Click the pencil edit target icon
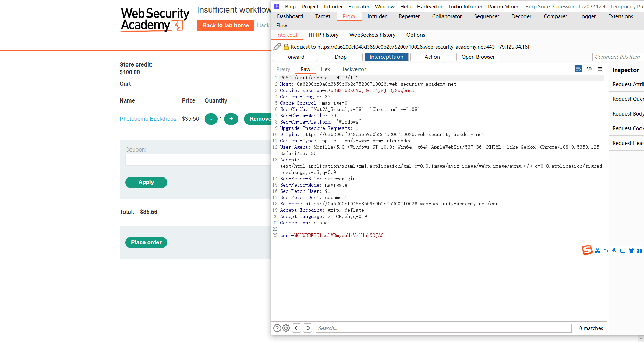 [277, 47]
